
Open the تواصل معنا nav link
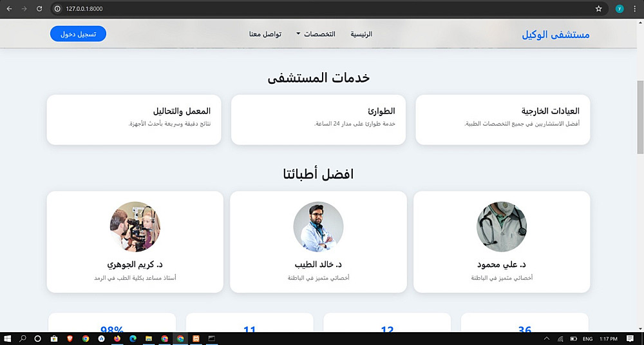[265, 34]
